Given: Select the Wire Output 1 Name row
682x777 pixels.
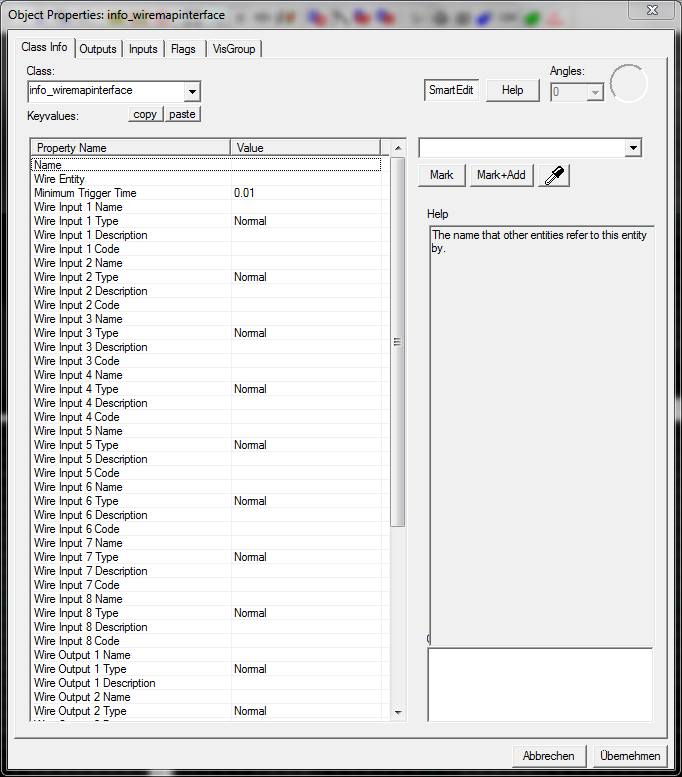Looking at the screenshot, I should (x=206, y=655).
